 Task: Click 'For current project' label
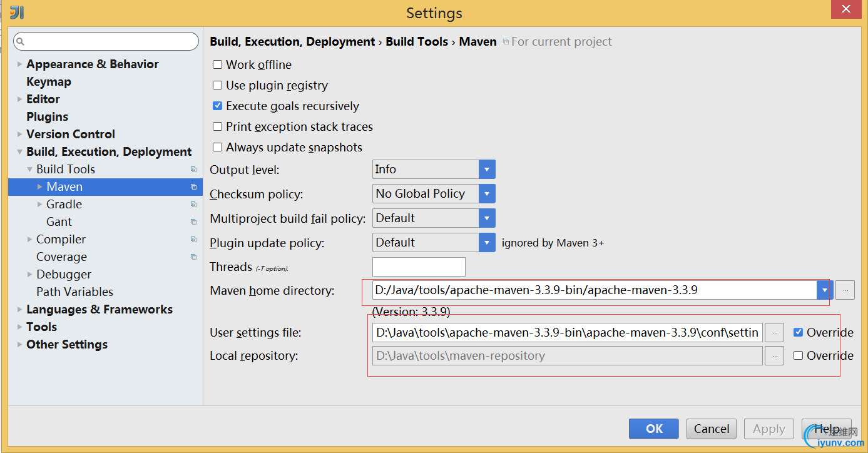click(561, 42)
